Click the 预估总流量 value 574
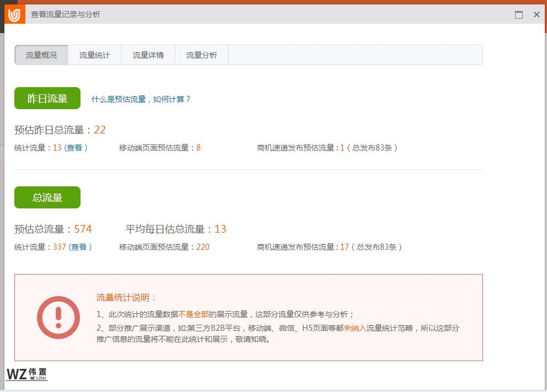547x392 pixels. (x=83, y=229)
